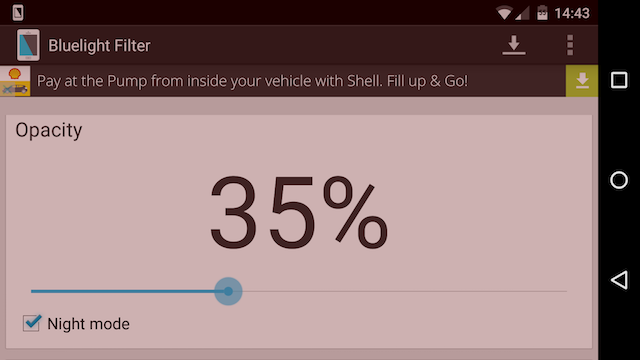Tap the Bluelight Filter title text
This screenshot has width=640, height=360.
(x=99, y=45)
